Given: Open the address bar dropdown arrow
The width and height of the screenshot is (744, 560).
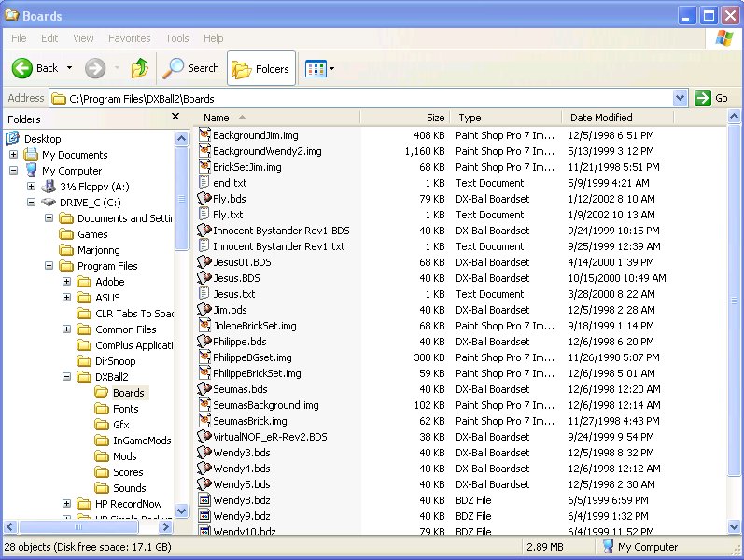Looking at the screenshot, I should tap(680, 98).
